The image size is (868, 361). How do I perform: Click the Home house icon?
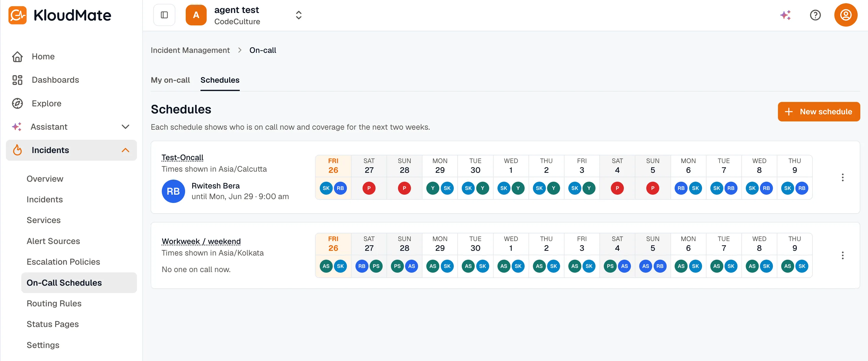[17, 57]
